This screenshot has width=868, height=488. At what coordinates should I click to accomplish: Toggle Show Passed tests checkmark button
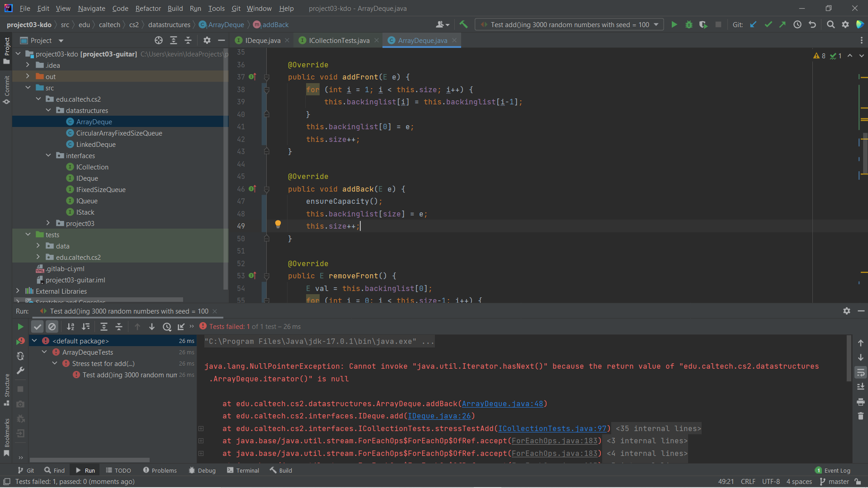pos(38,327)
